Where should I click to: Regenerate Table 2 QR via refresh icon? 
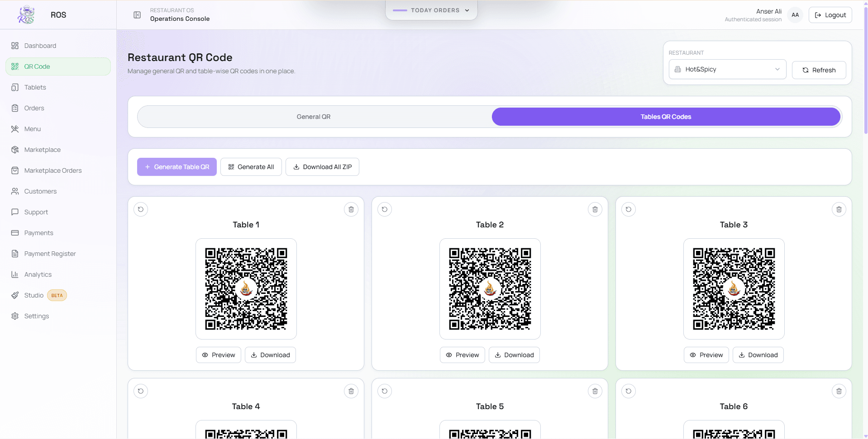(x=385, y=209)
